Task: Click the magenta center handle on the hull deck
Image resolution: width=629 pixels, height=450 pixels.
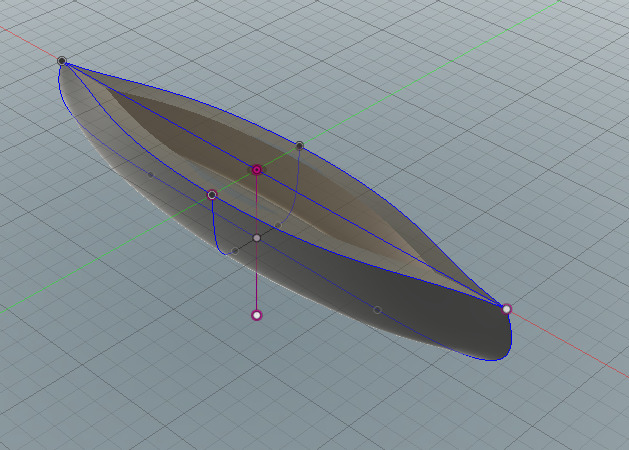Action: [x=257, y=170]
